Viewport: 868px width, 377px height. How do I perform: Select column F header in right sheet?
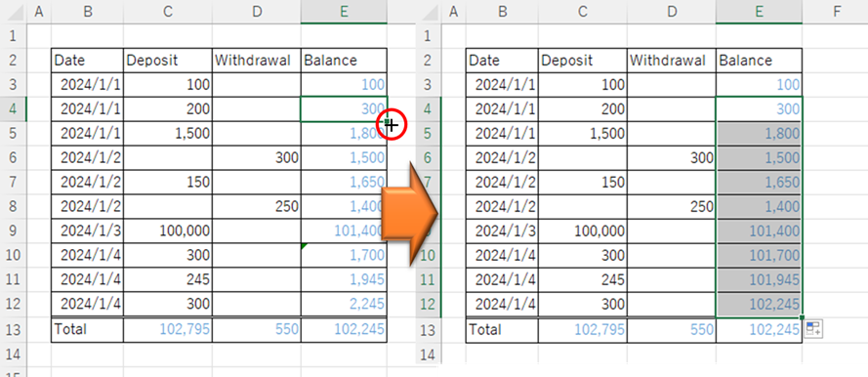click(836, 12)
